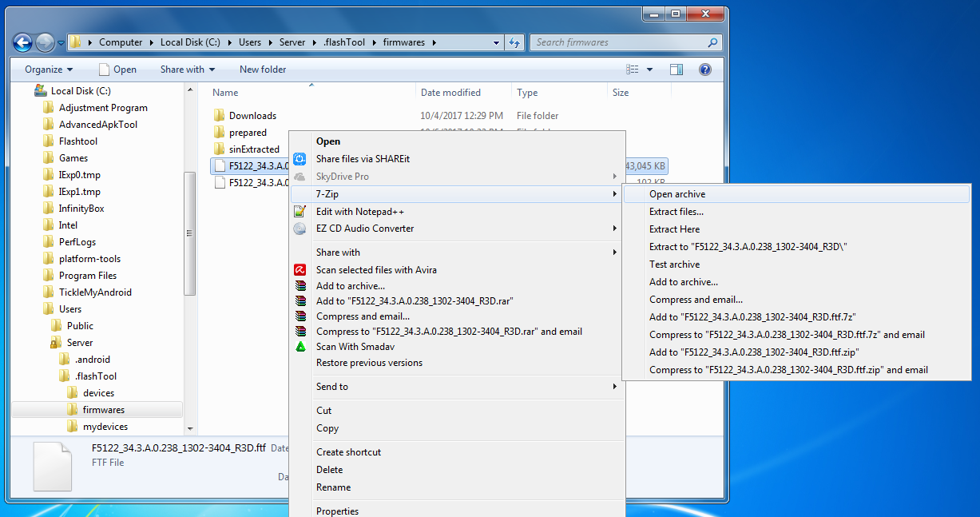This screenshot has height=517, width=980.
Task: Select the .android folder in tree
Action: click(x=93, y=360)
